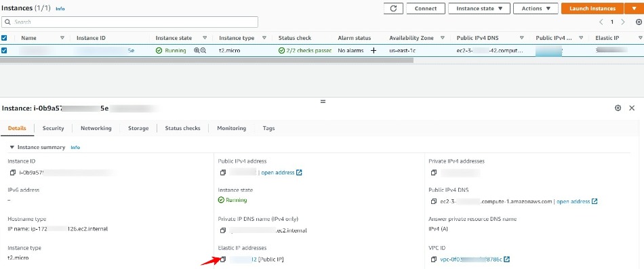Click the Status check column header
This screenshot has height=269, width=644.
[x=295, y=38]
